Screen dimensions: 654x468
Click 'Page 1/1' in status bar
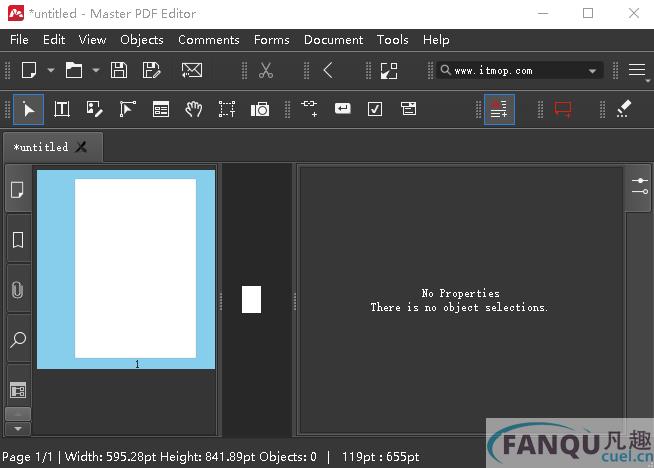tap(27, 457)
